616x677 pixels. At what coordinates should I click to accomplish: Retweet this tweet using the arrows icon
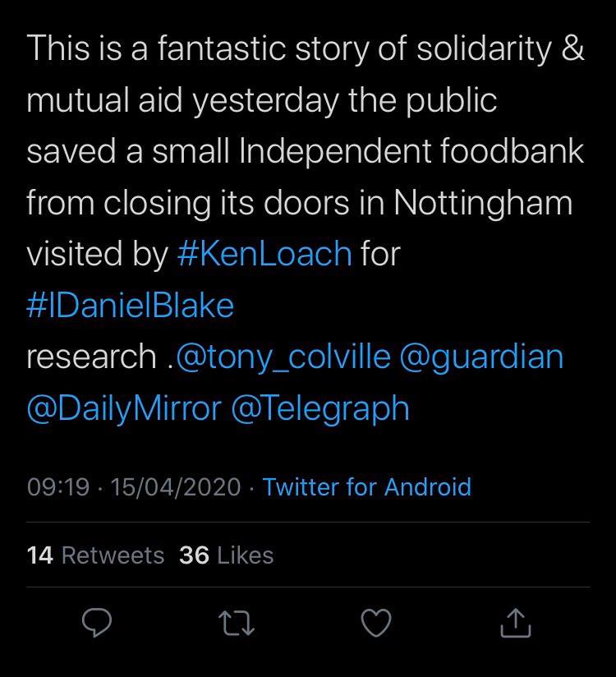pyautogui.click(x=237, y=625)
